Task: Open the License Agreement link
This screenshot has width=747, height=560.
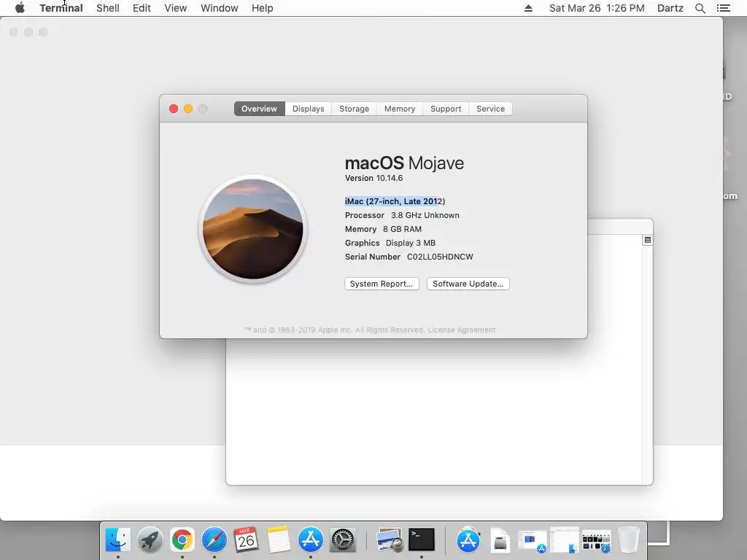Action: point(462,330)
